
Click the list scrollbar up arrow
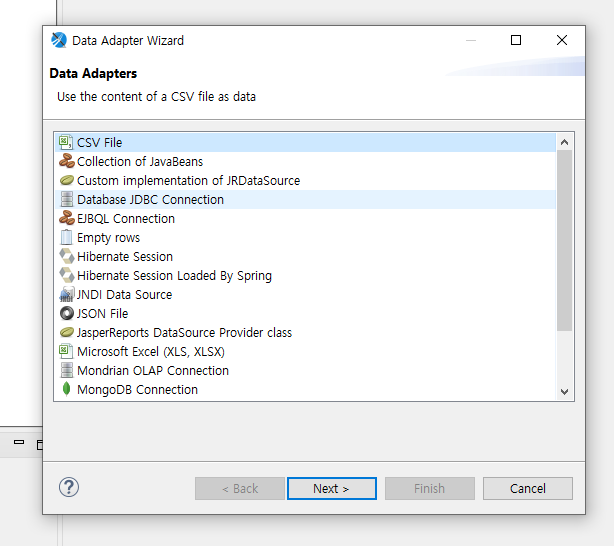click(564, 142)
